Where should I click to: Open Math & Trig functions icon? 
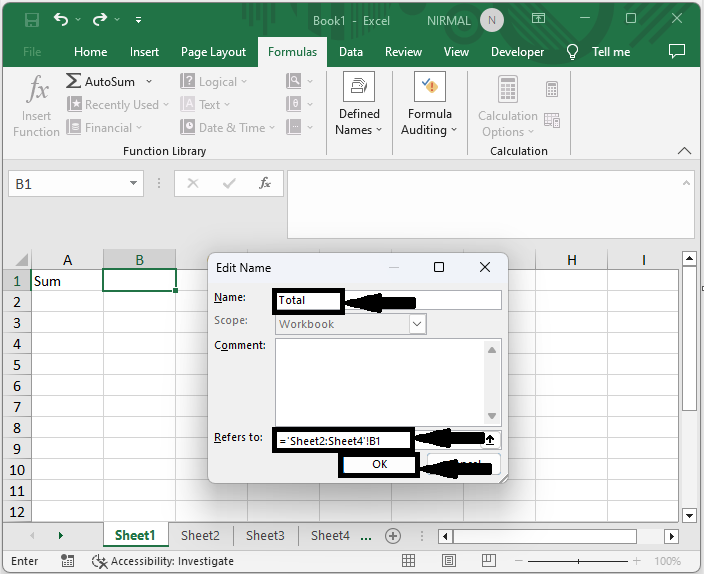[x=294, y=104]
